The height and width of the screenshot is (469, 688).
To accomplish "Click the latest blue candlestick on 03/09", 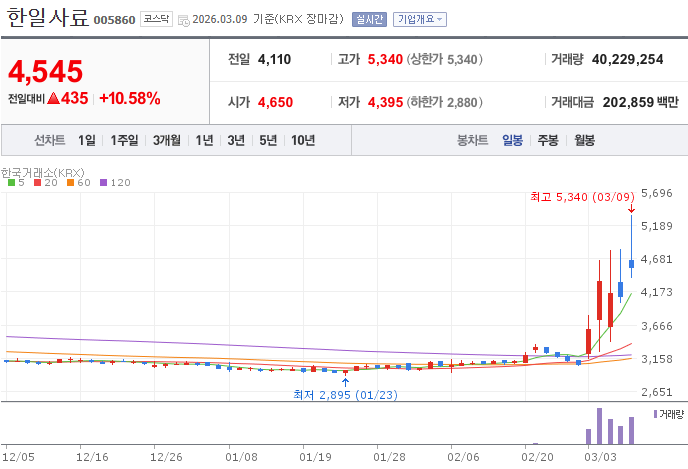I will (631, 263).
